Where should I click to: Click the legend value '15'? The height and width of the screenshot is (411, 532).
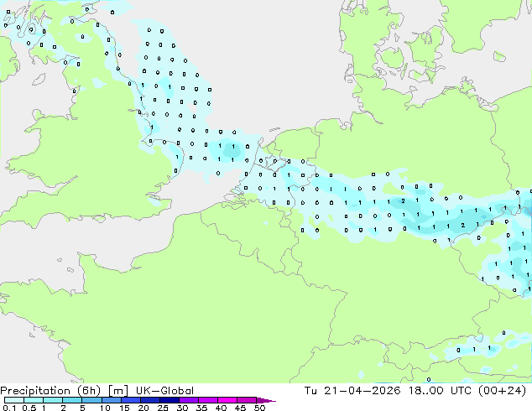coord(124,408)
